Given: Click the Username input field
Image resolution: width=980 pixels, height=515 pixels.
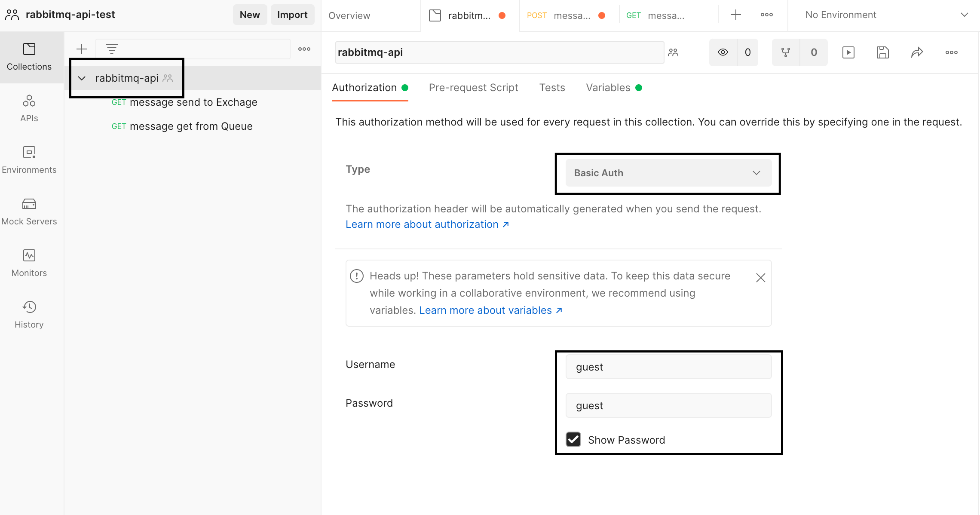Looking at the screenshot, I should [x=668, y=367].
